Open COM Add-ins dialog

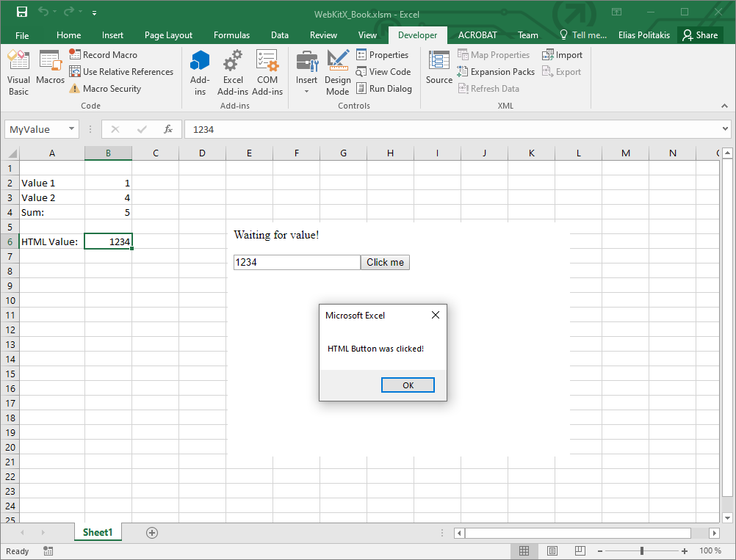click(x=267, y=73)
